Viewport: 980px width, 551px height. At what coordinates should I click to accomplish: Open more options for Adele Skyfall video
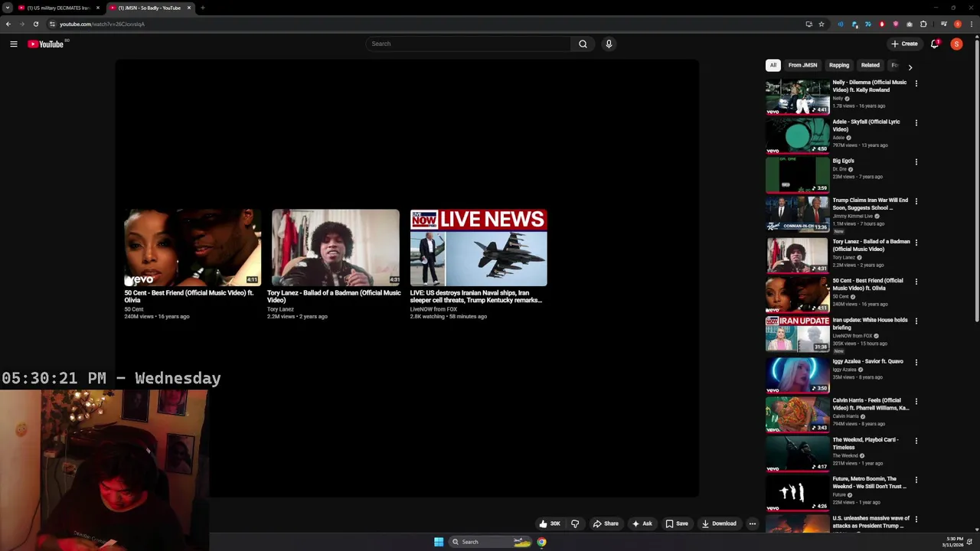coord(916,122)
